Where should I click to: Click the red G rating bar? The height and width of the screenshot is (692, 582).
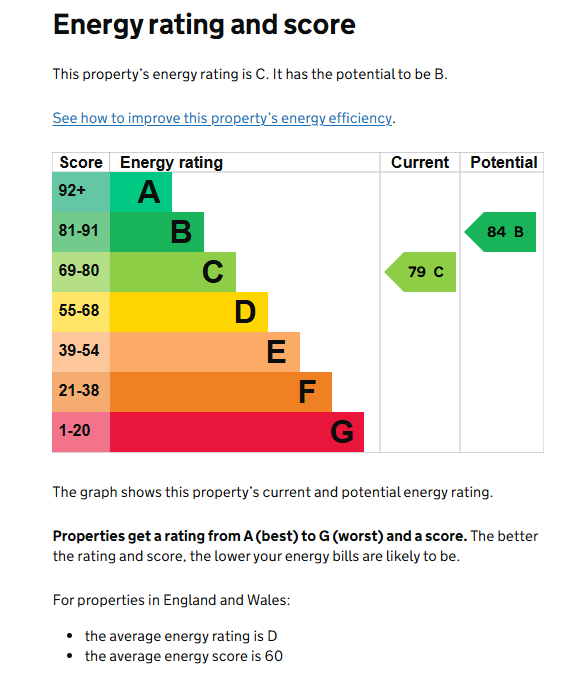pos(237,432)
